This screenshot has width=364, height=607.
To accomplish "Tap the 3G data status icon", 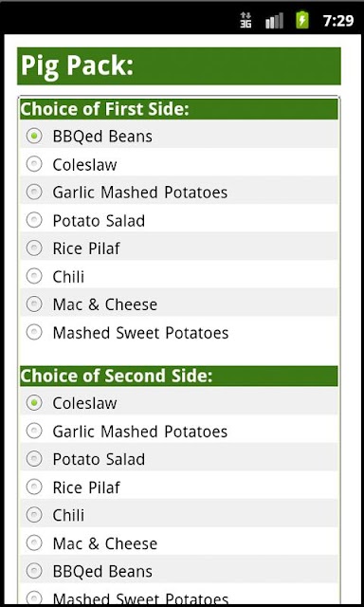I will pyautogui.click(x=246, y=20).
